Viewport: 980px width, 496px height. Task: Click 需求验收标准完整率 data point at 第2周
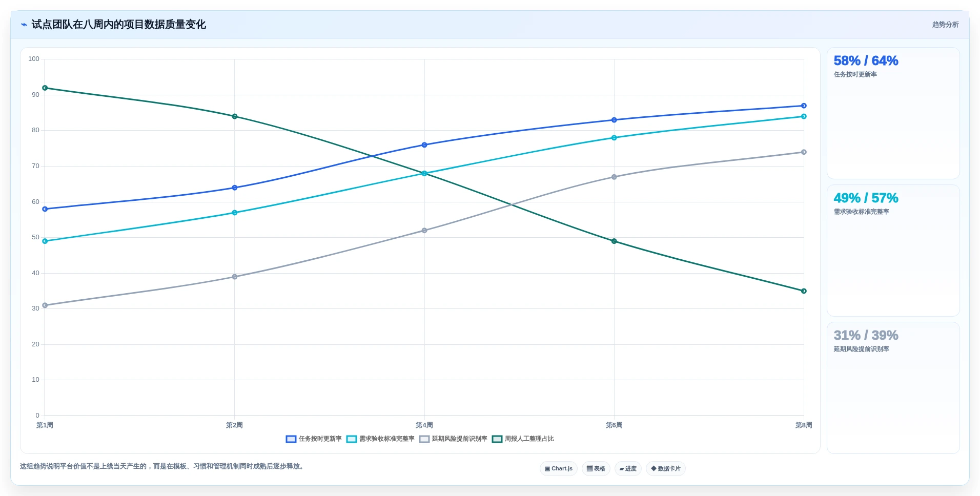click(x=235, y=213)
